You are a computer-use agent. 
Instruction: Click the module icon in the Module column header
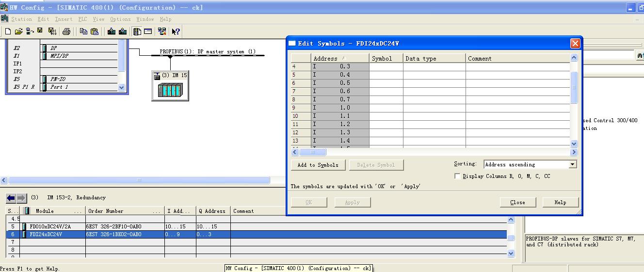tap(27, 211)
